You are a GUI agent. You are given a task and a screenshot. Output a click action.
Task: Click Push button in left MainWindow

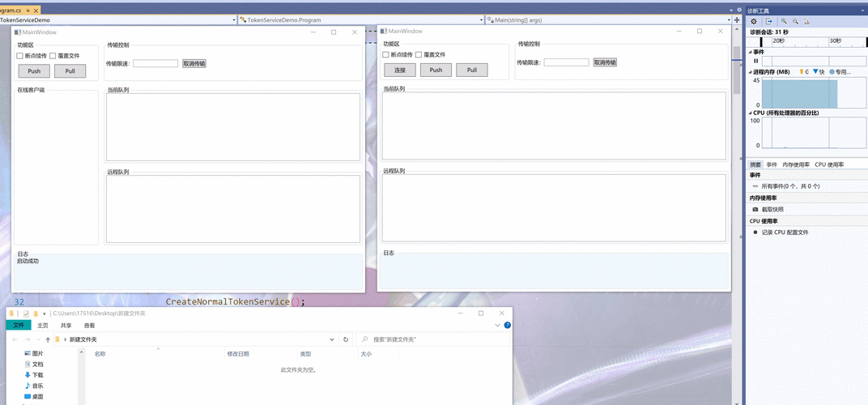click(x=34, y=71)
